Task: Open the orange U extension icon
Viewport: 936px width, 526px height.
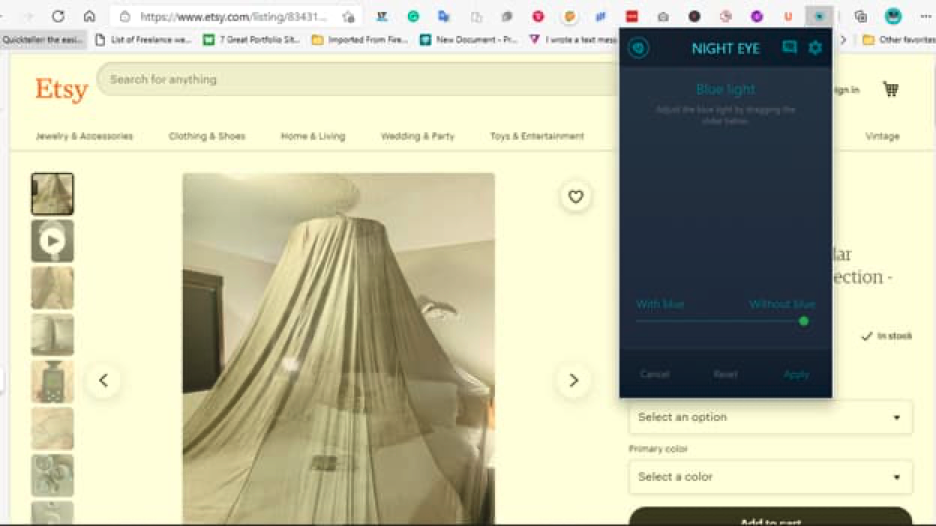Action: (x=788, y=17)
